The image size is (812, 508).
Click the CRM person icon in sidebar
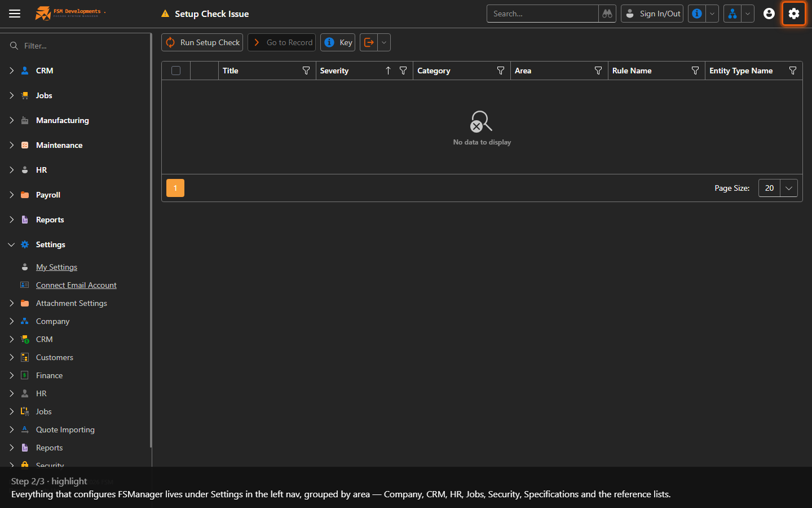point(25,71)
